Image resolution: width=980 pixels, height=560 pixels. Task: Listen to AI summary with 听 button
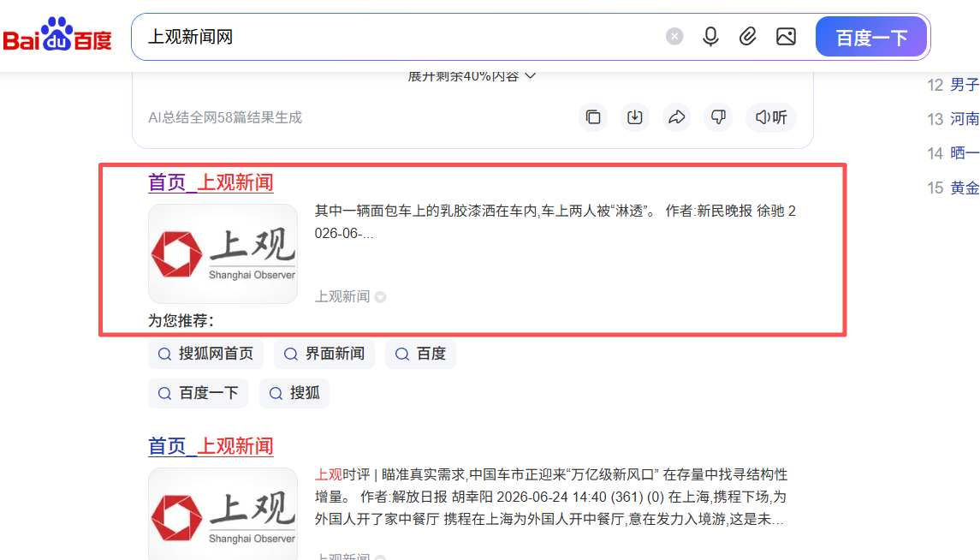[770, 116]
